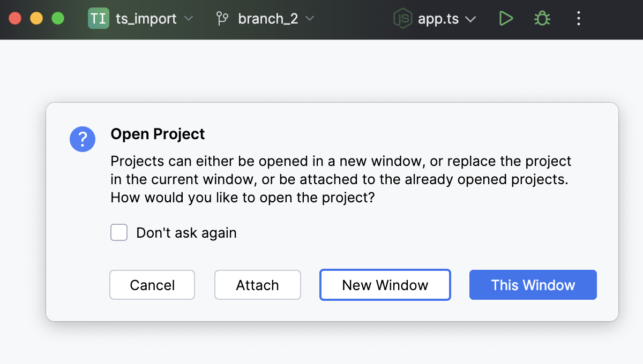The width and height of the screenshot is (643, 364).
Task: Click the Node.js logo beside app.ts
Action: [x=402, y=18]
